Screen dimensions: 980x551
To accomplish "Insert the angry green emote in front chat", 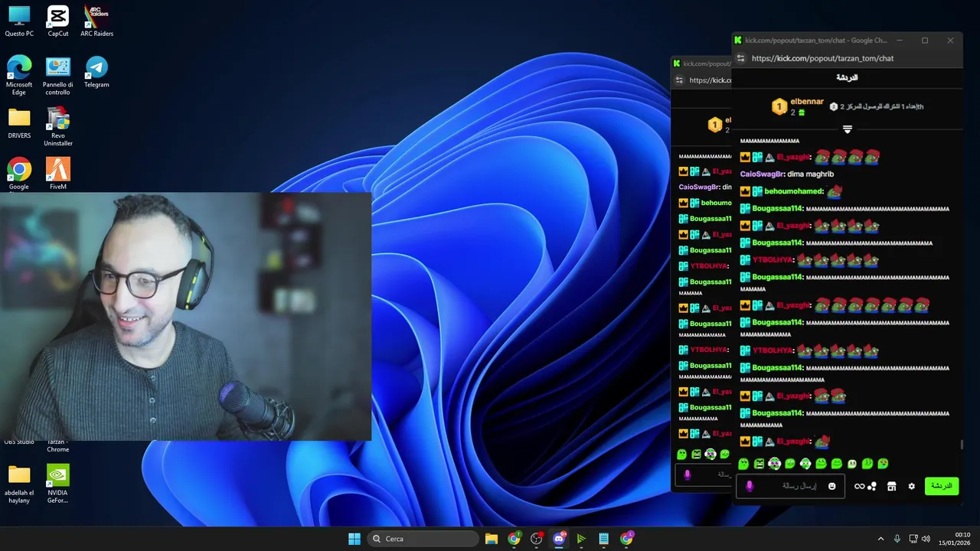I will [x=759, y=464].
